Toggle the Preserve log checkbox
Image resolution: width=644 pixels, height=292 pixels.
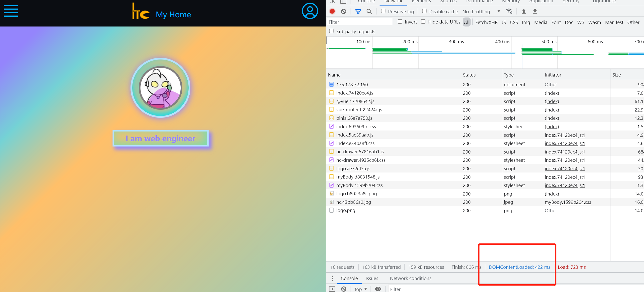(x=383, y=11)
